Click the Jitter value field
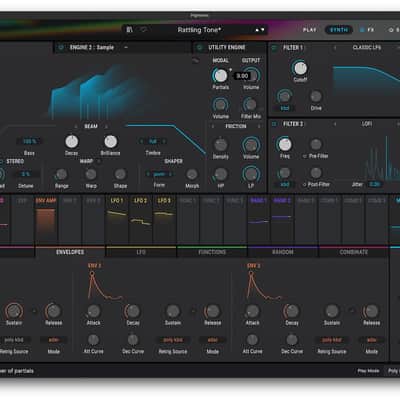 (x=375, y=184)
